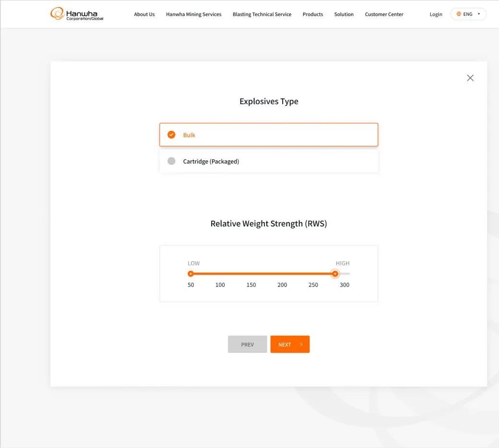Click the arrow icon in NEXT button

point(301,344)
